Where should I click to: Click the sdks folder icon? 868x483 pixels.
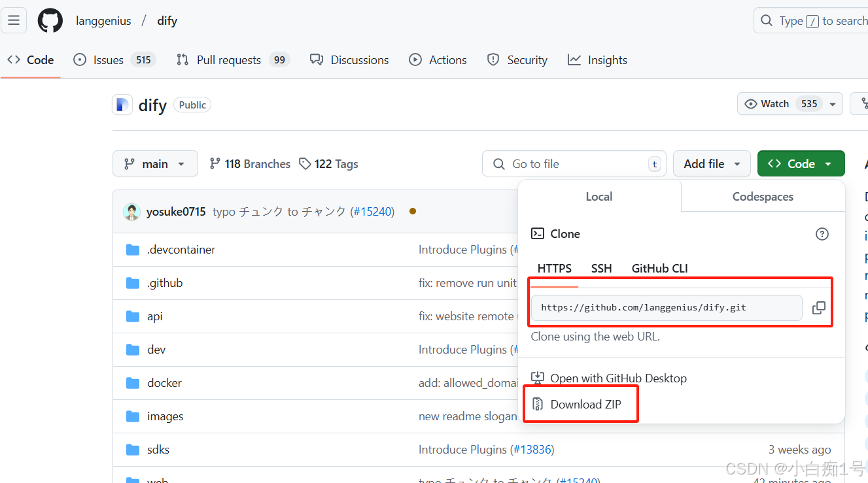(133, 450)
